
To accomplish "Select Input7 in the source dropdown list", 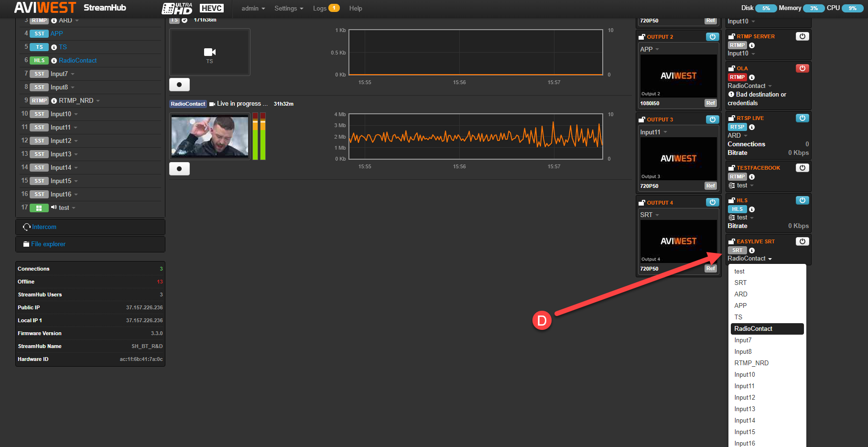I will point(767,340).
